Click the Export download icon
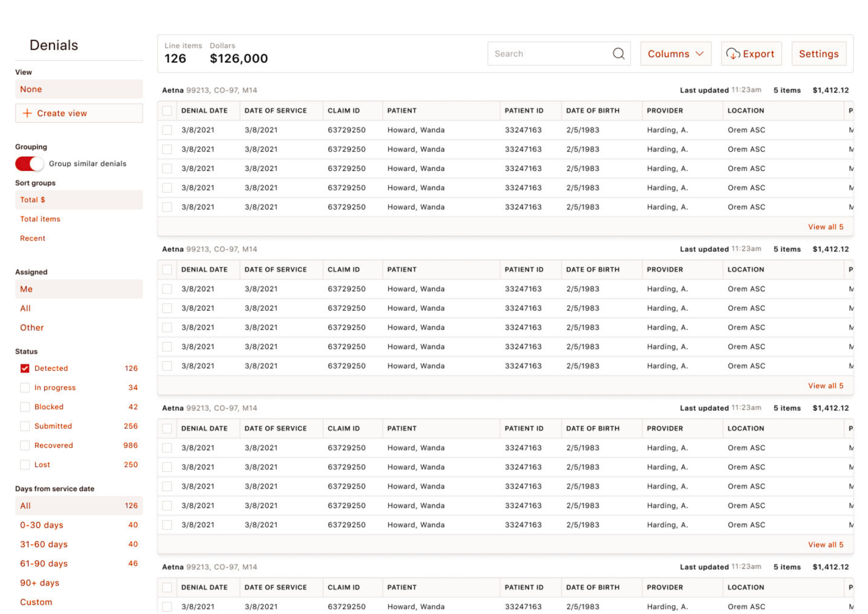 pyautogui.click(x=732, y=54)
